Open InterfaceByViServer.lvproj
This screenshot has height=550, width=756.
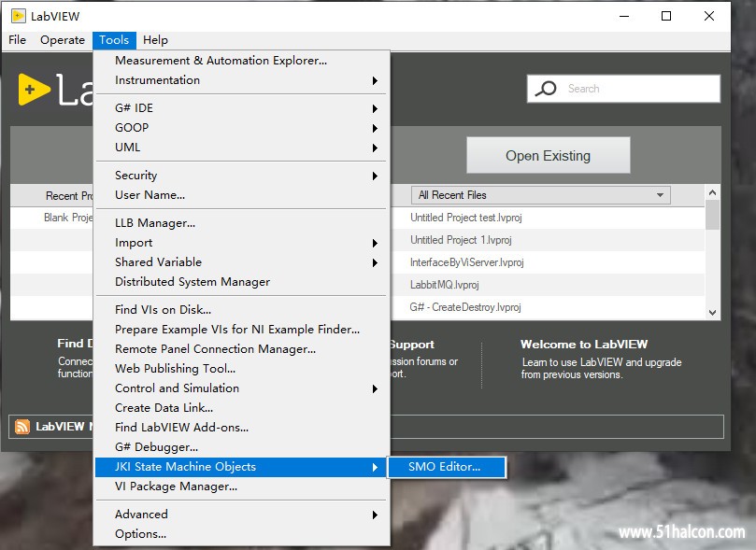pyautogui.click(x=466, y=262)
